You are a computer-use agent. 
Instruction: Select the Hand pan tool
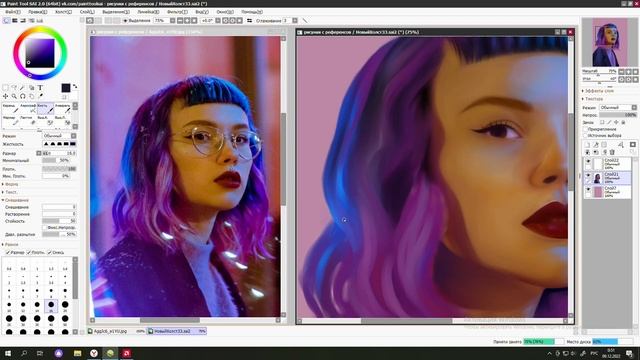click(x=31, y=96)
